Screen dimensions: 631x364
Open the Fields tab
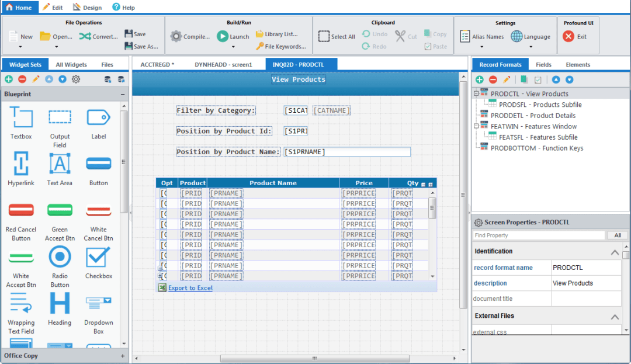coord(543,65)
